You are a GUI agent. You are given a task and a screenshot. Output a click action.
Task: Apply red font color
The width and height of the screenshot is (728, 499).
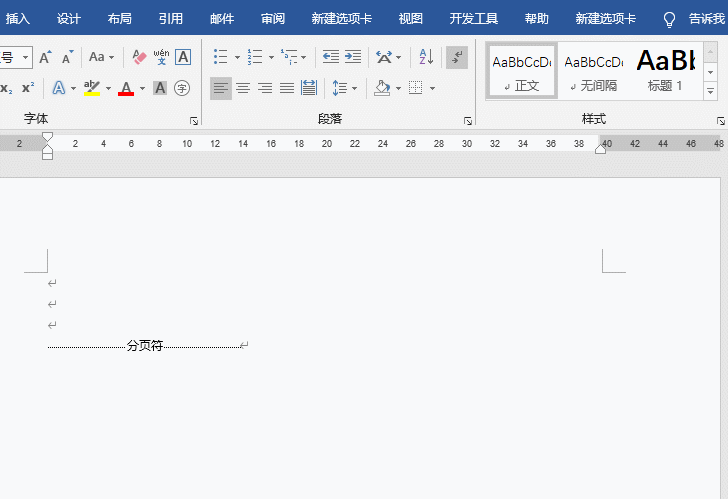click(x=126, y=88)
